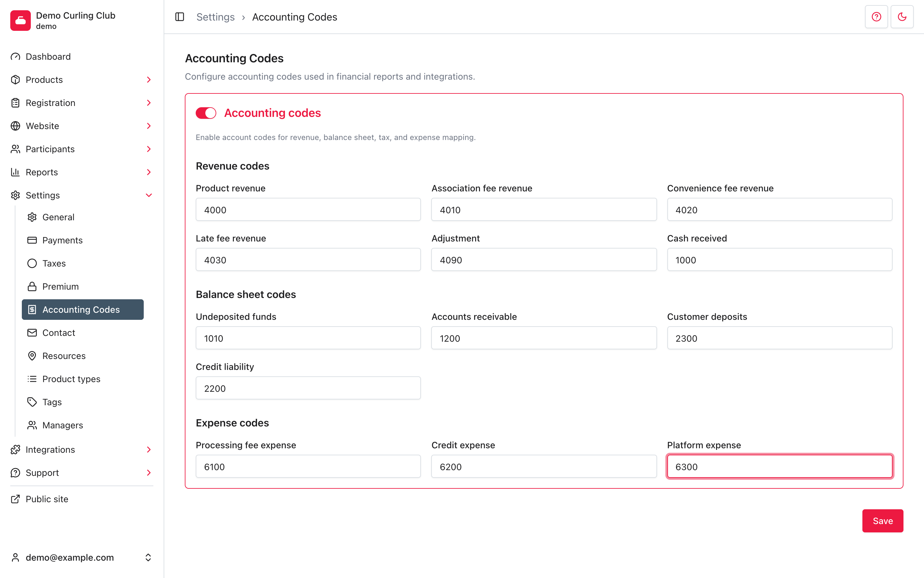Click the Premium lock icon

tap(32, 286)
